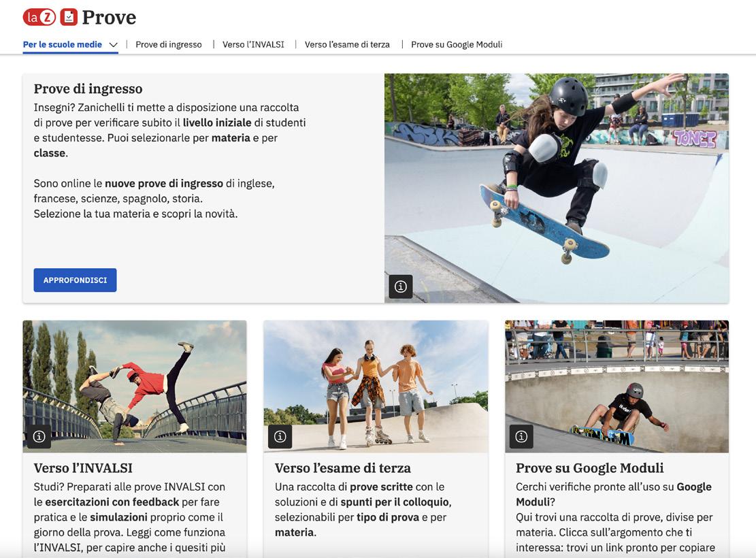Open info icon on skateboarder hero image
The height and width of the screenshot is (558, 756).
[401, 286]
